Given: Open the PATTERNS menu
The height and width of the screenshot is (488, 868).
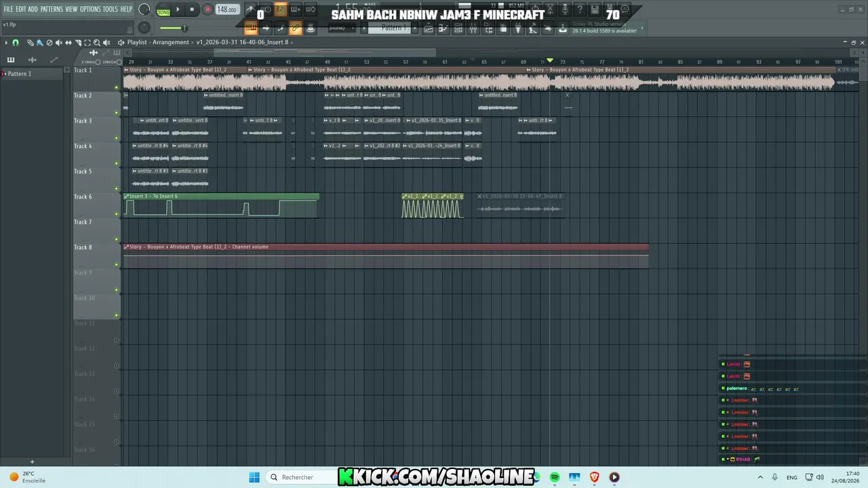Looking at the screenshot, I should pyautogui.click(x=52, y=9).
